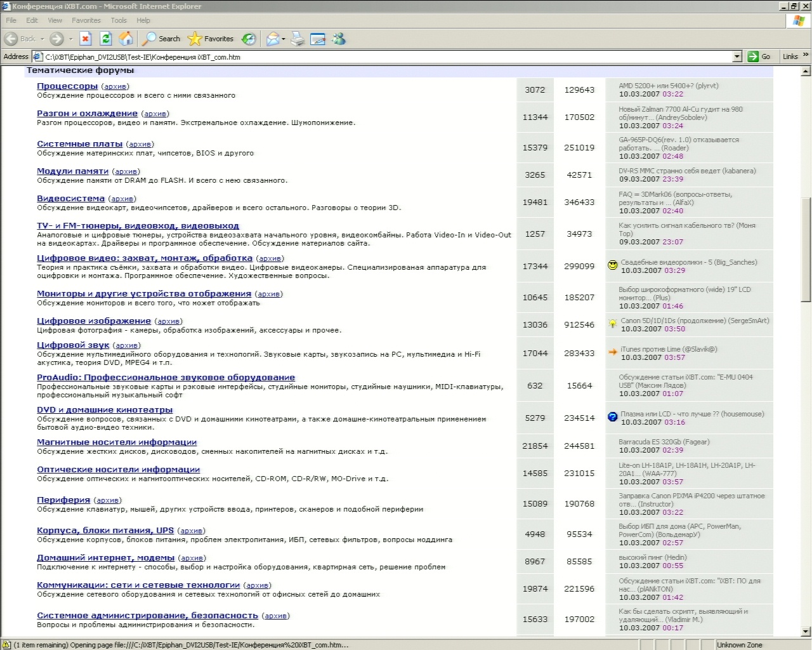Open the Процессоры forum link
812x650 pixels.
coord(67,86)
